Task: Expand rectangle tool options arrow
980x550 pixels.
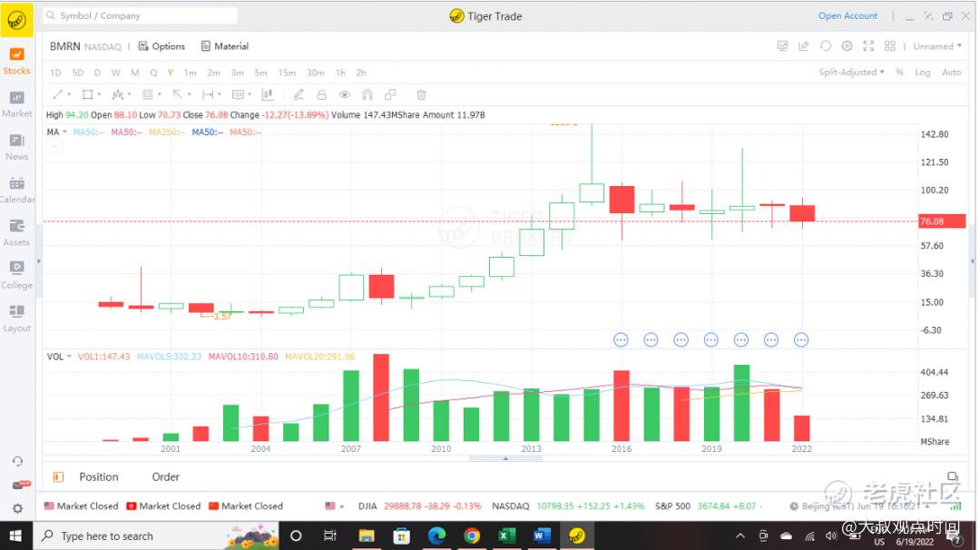Action: [100, 94]
